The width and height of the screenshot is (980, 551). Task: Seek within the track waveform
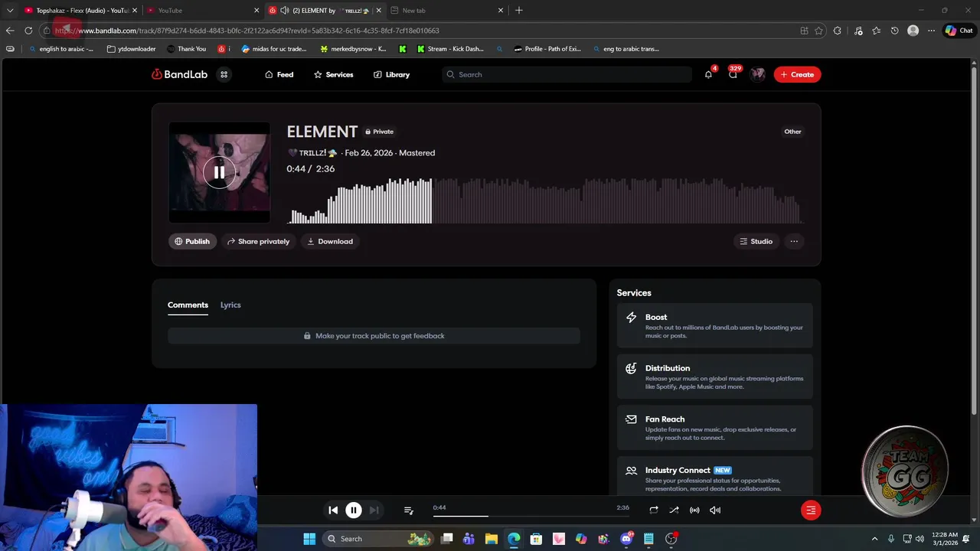544,200
